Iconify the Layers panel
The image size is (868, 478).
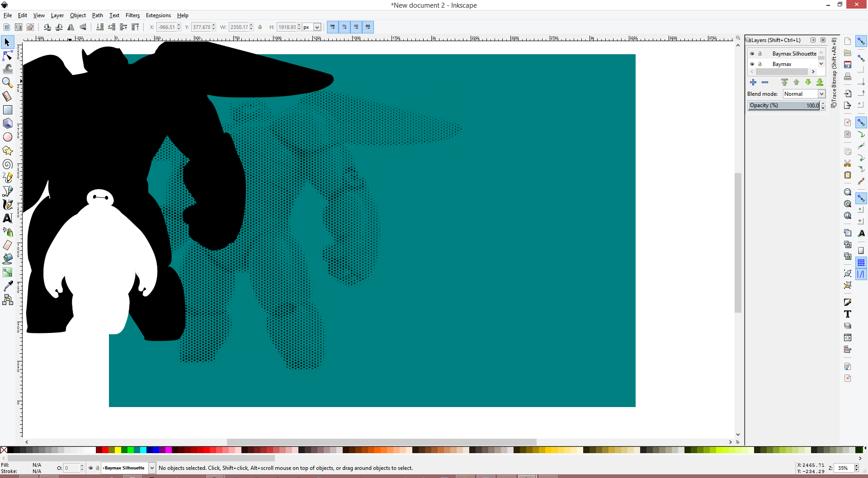coord(813,40)
